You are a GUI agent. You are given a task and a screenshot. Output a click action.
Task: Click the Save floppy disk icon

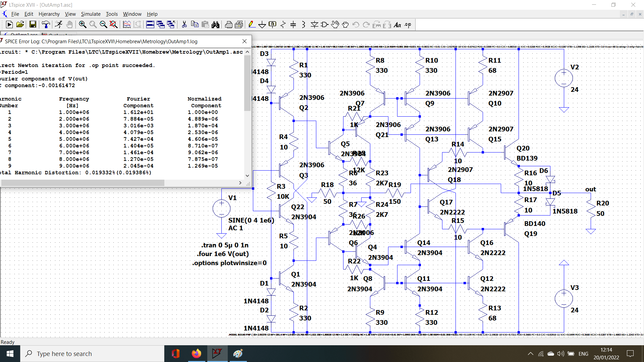pyautogui.click(x=33, y=24)
